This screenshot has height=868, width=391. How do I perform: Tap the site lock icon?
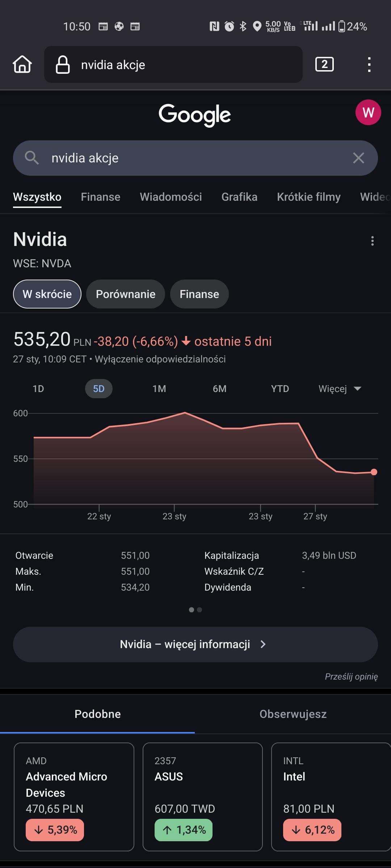coord(63,65)
